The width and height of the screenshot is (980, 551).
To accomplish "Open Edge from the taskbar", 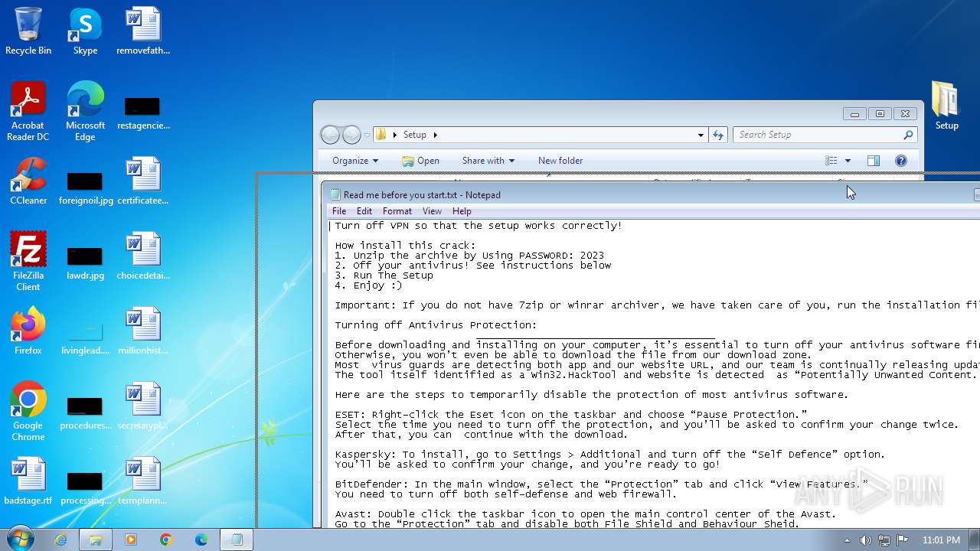I will (201, 540).
